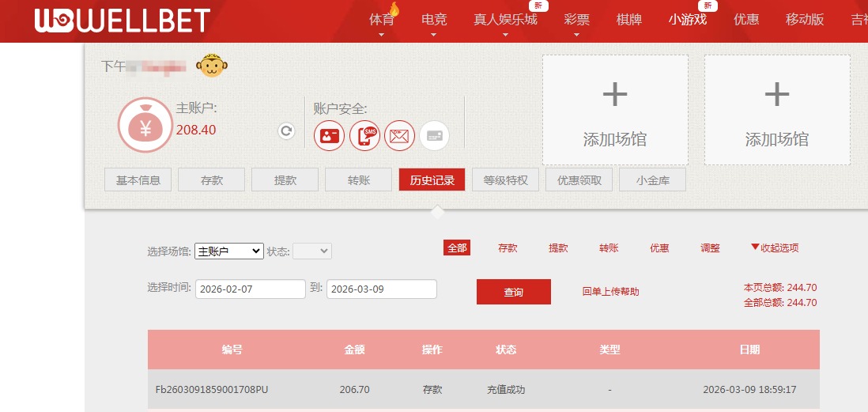Expand the 体育 menu arrow
The image size is (868, 412).
click(x=381, y=35)
